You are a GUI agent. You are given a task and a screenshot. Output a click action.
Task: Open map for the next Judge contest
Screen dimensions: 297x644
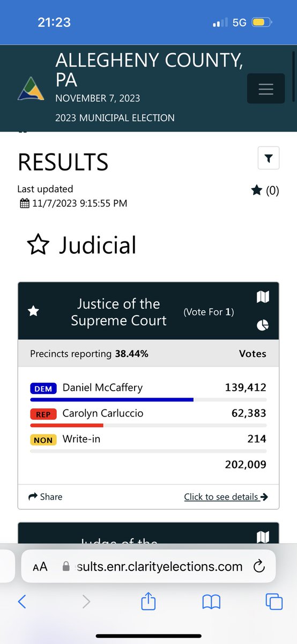point(263,537)
